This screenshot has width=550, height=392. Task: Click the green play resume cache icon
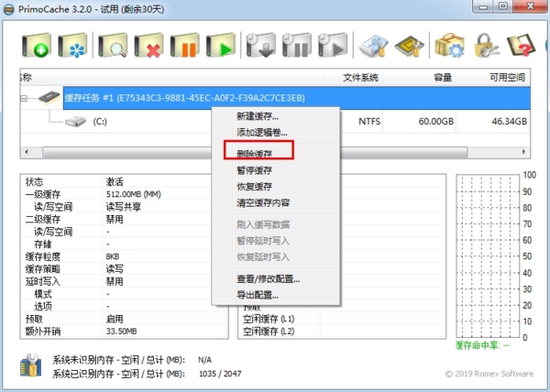(x=221, y=45)
